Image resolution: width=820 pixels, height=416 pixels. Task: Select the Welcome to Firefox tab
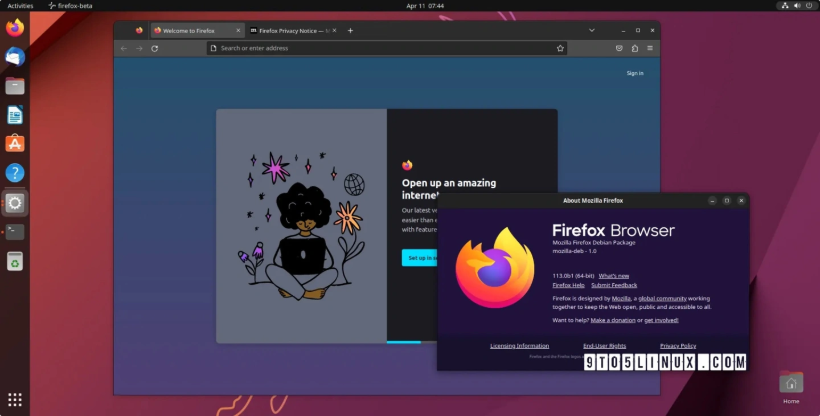tap(190, 30)
